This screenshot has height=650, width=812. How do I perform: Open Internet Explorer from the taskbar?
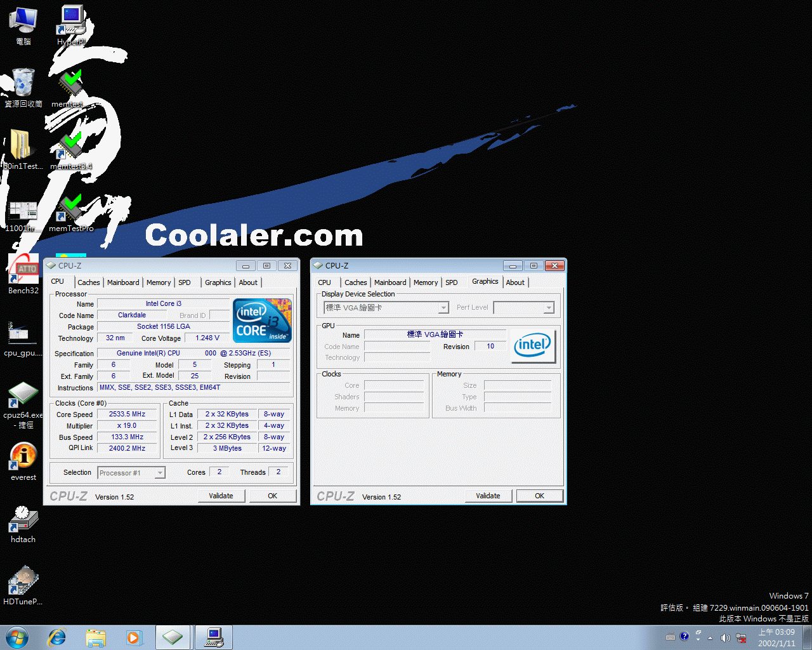pos(57,637)
